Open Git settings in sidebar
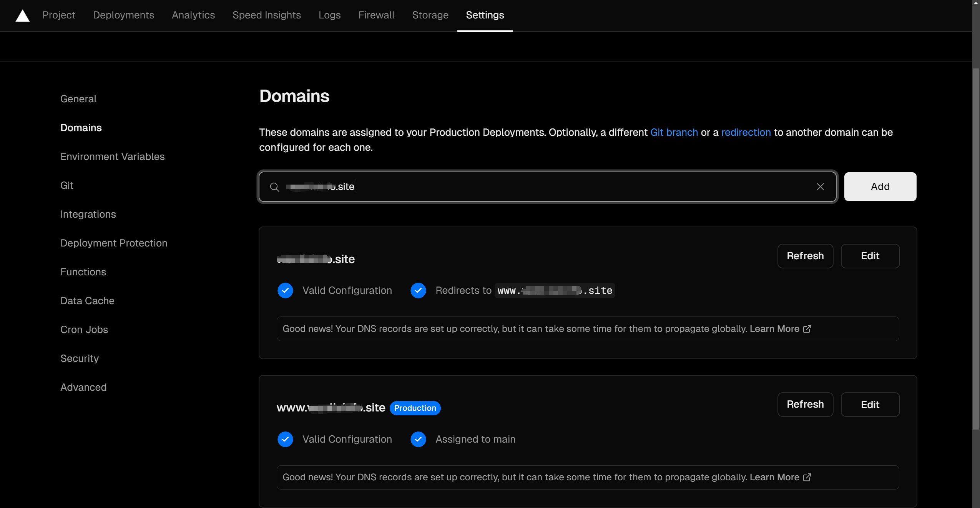 67,185
